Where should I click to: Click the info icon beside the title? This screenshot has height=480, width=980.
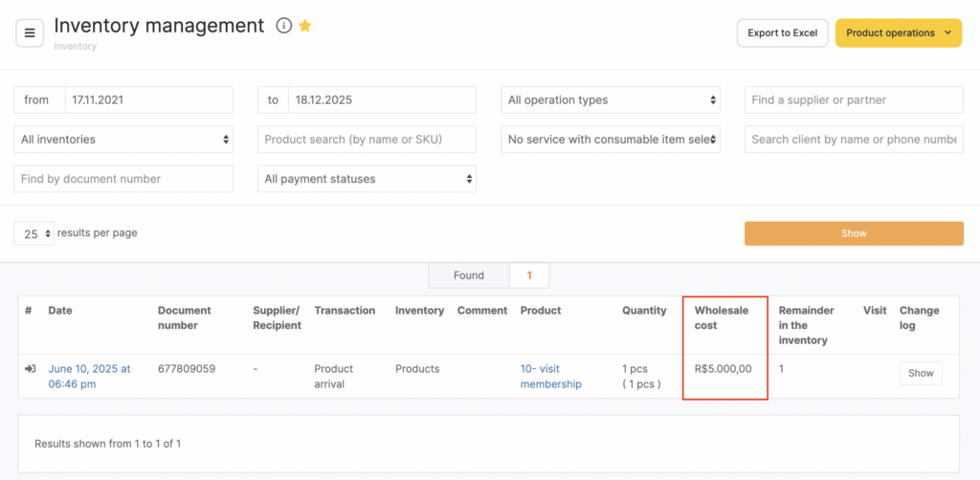pyautogui.click(x=283, y=26)
